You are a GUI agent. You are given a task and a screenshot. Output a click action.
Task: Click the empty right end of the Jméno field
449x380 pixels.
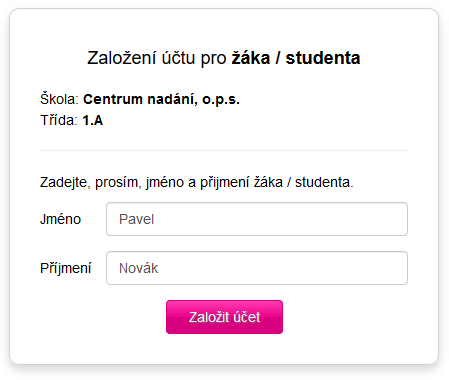pyautogui.click(x=367, y=219)
